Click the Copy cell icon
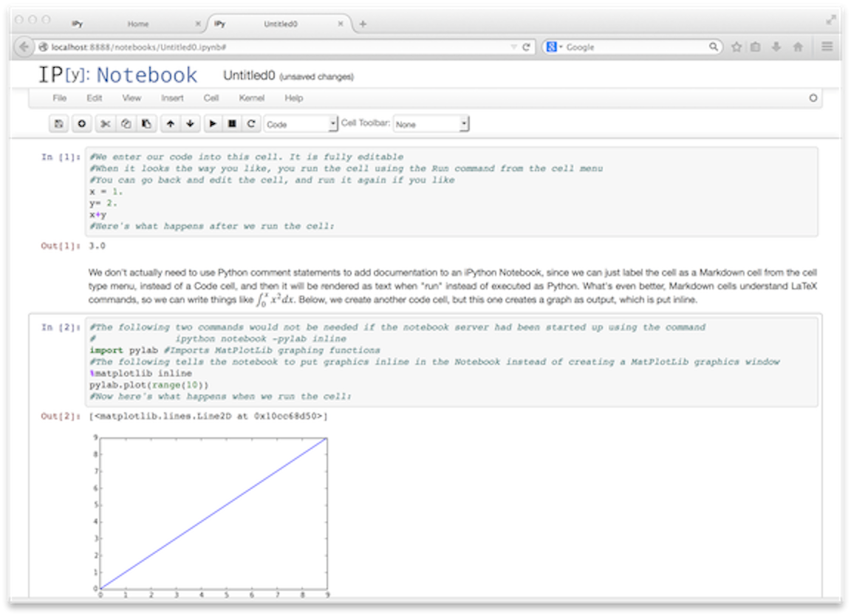The image size is (851, 616). pyautogui.click(x=126, y=124)
